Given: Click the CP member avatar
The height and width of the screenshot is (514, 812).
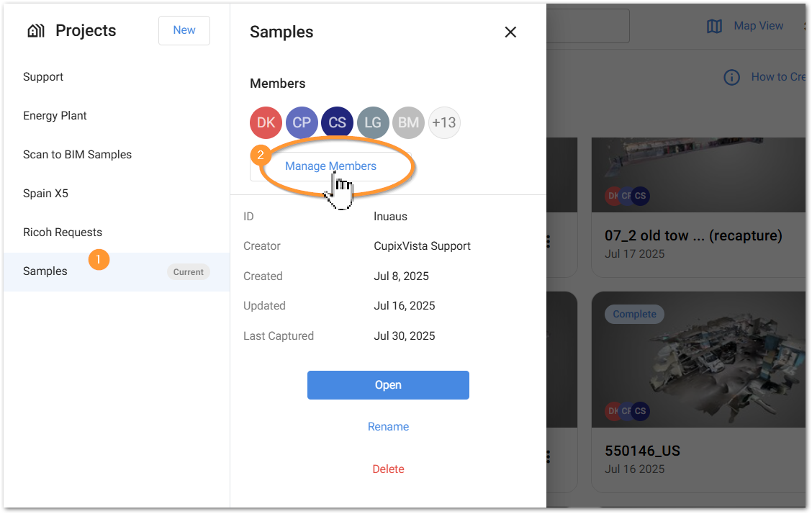Looking at the screenshot, I should [x=302, y=122].
